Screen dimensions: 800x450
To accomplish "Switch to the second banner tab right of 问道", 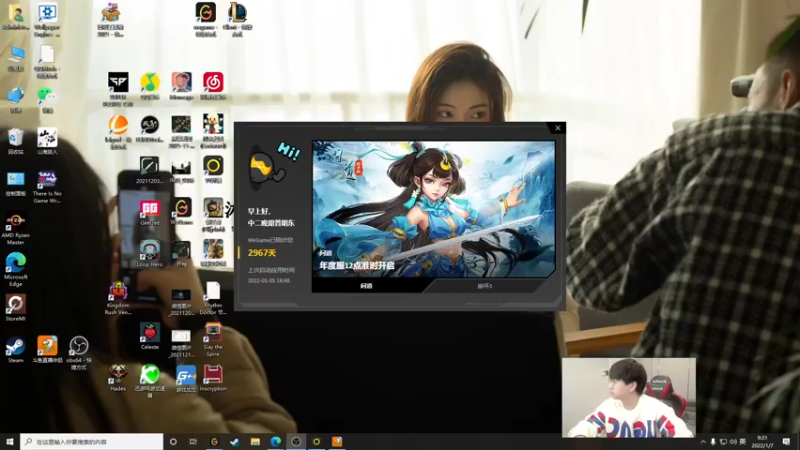I will click(x=485, y=286).
